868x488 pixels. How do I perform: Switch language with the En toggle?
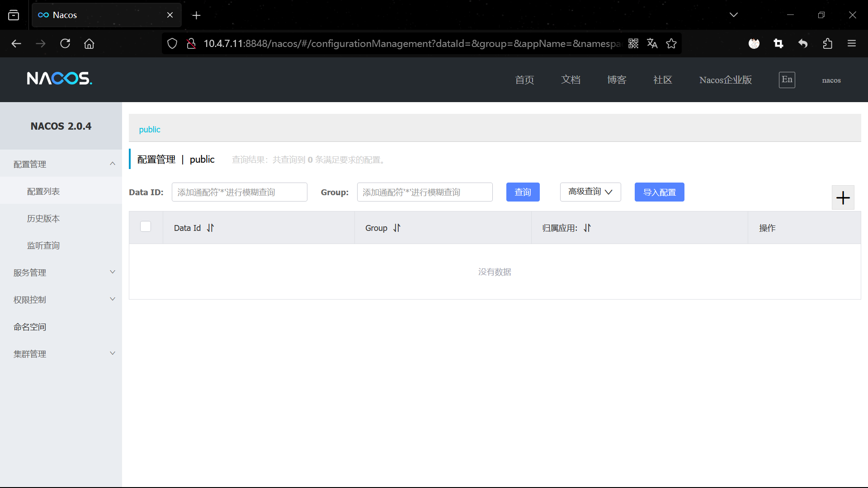point(787,80)
